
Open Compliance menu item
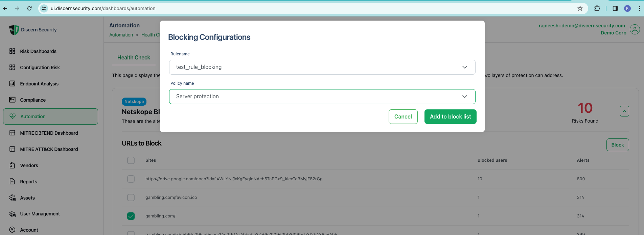[33, 100]
